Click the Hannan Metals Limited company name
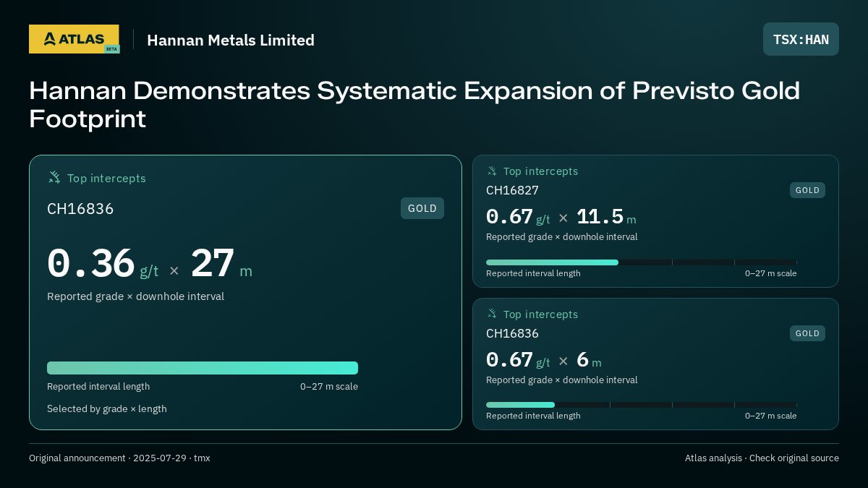The width and height of the screenshot is (868, 488). (x=231, y=40)
